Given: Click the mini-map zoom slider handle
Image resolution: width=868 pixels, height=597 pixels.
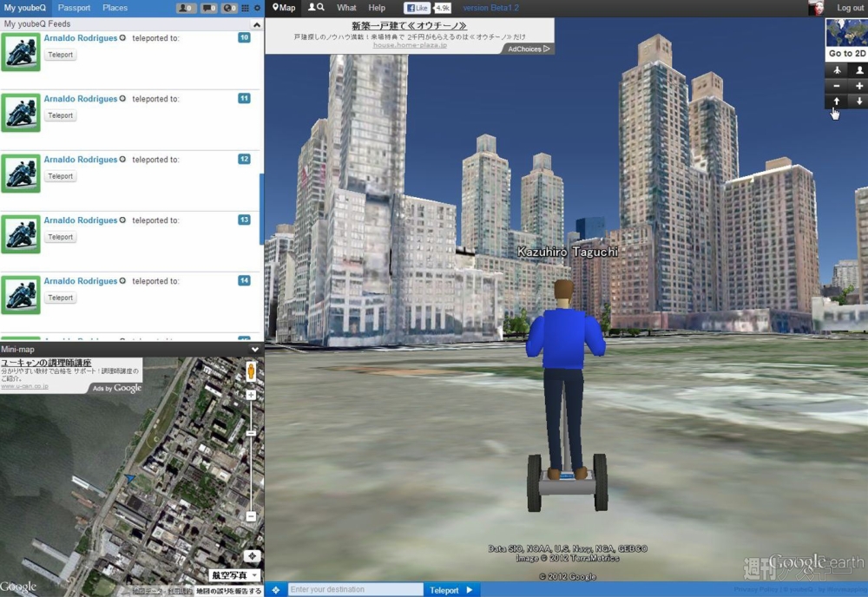Looking at the screenshot, I should (251, 433).
